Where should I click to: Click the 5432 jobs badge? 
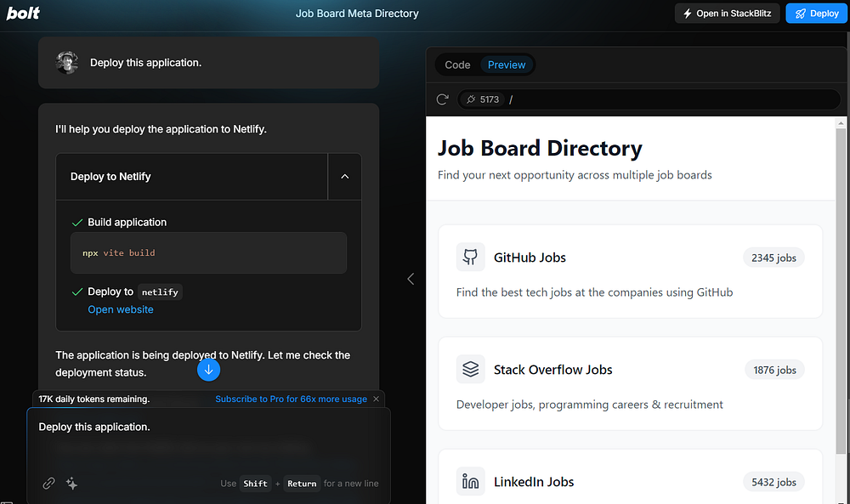pos(773,482)
